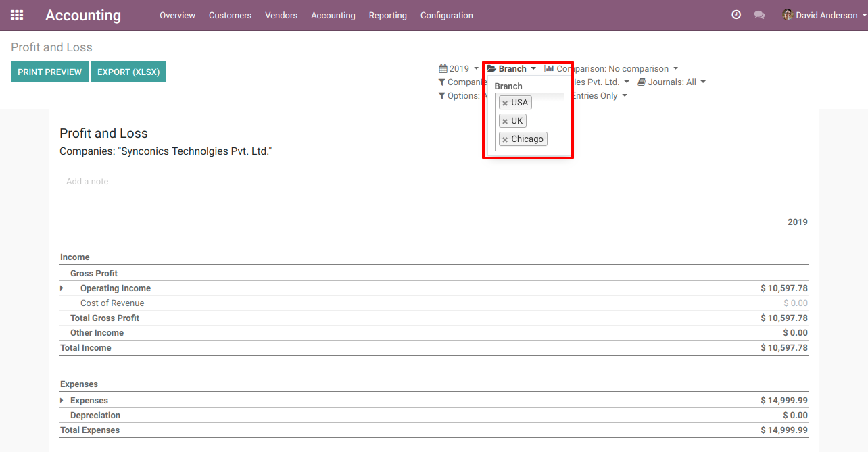Screen dimensions: 868x452
Task: Open the Journals: All dropdown
Action: (x=672, y=82)
